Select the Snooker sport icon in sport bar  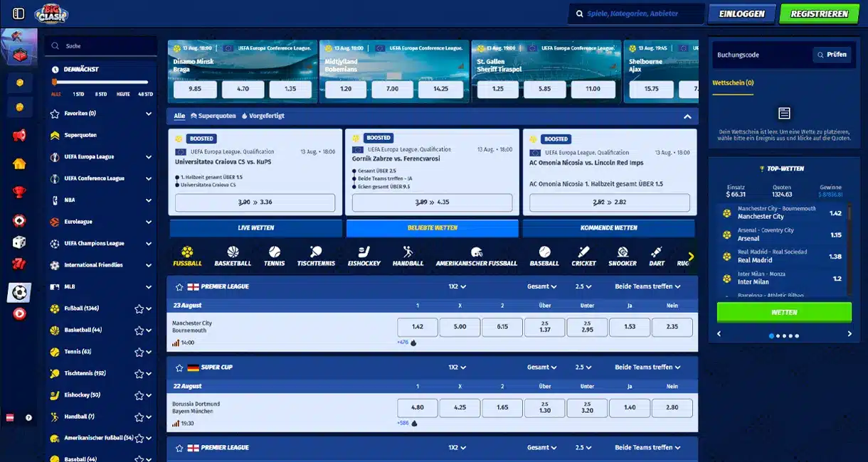(623, 252)
